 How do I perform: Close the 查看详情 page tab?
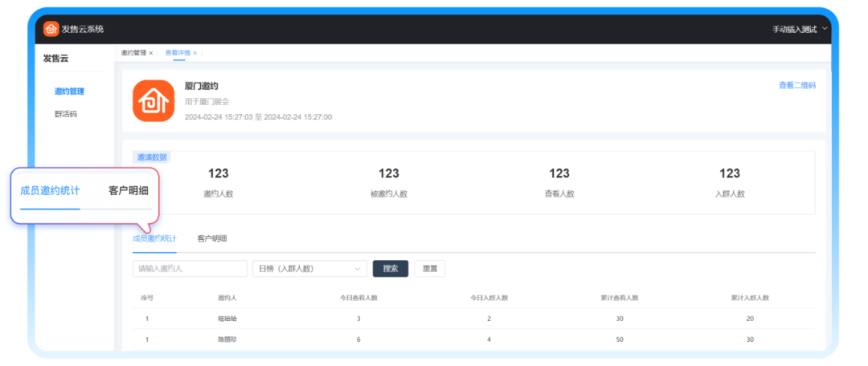194,53
